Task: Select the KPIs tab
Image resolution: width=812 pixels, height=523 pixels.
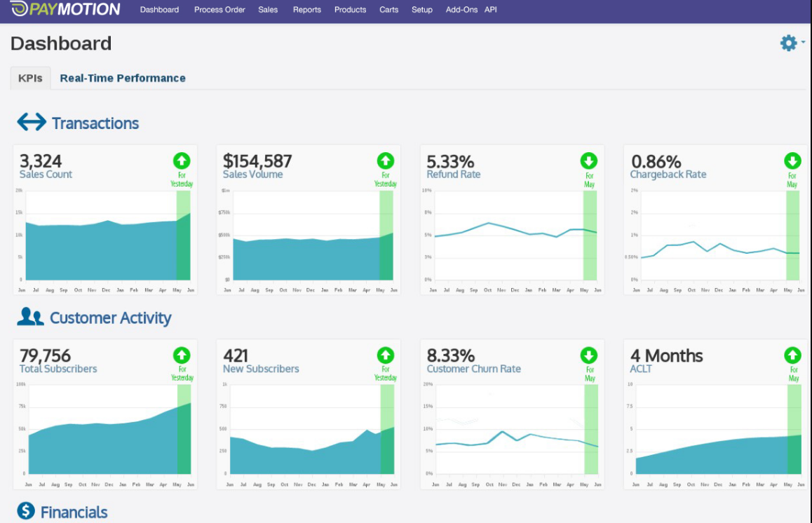Action: click(x=30, y=78)
